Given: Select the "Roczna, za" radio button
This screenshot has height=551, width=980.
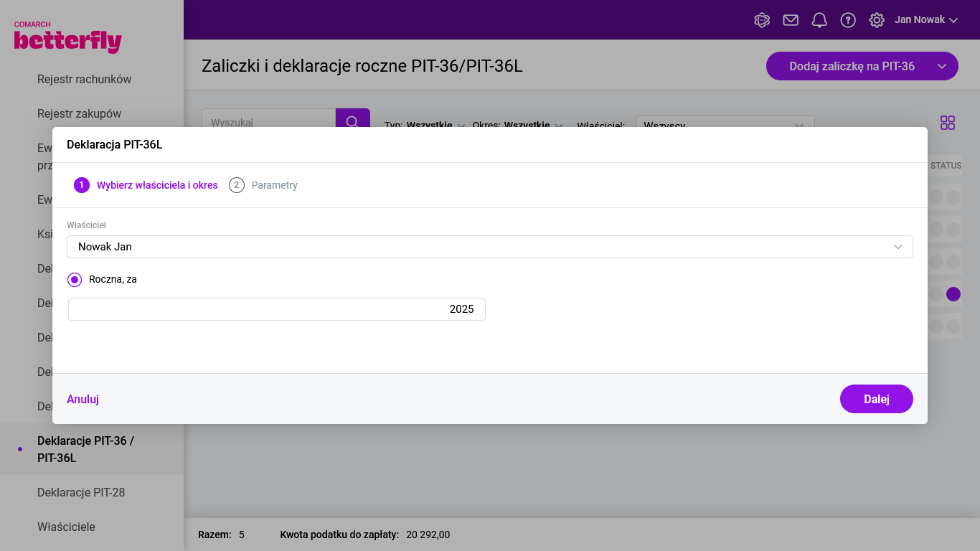Looking at the screenshot, I should point(75,280).
